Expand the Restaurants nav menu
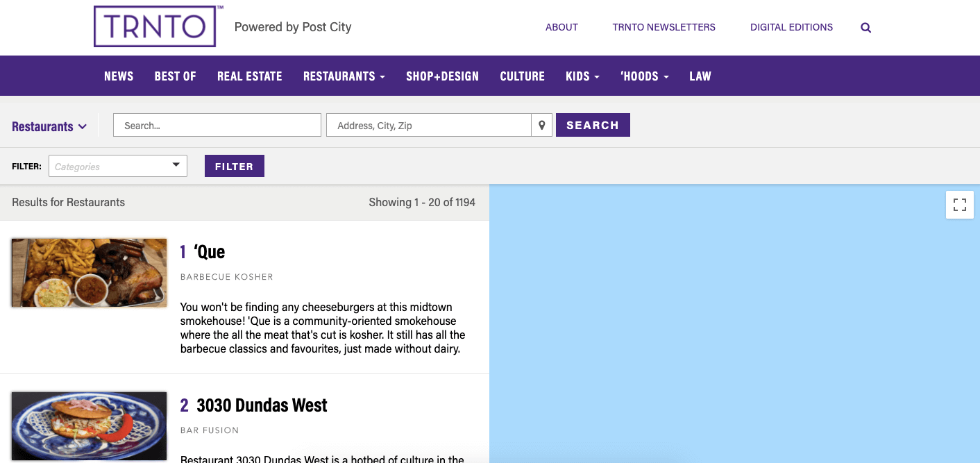The image size is (980, 463). point(344,76)
